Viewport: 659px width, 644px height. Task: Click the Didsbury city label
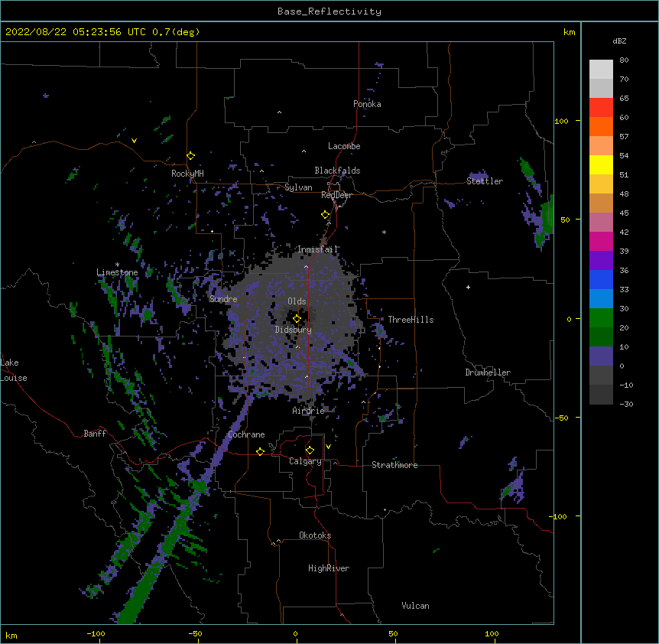pyautogui.click(x=294, y=330)
